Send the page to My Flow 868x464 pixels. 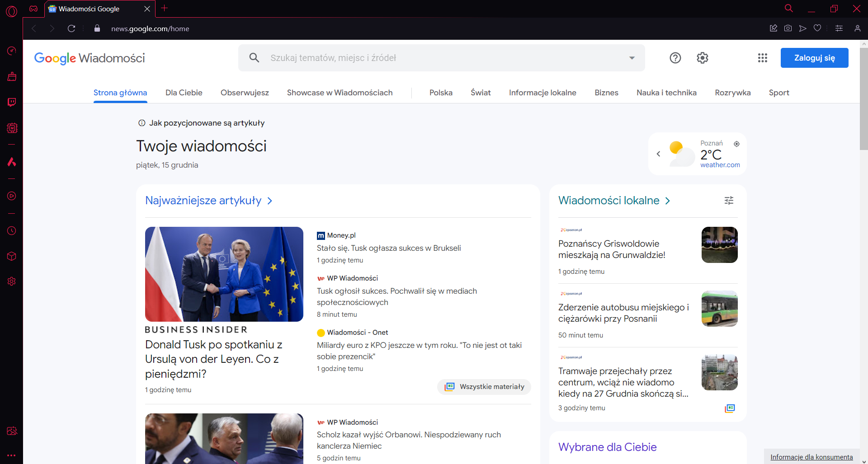802,28
